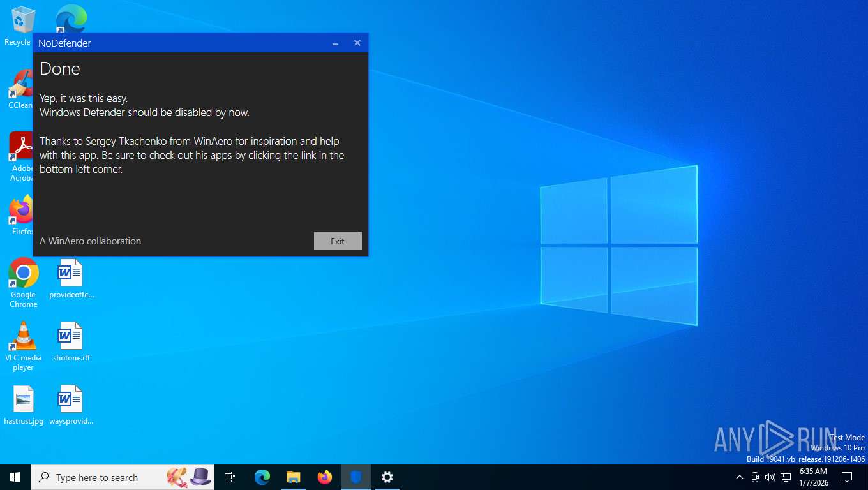This screenshot has width=868, height=490.
Task: Open the Action Center notifications icon
Action: 847,477
